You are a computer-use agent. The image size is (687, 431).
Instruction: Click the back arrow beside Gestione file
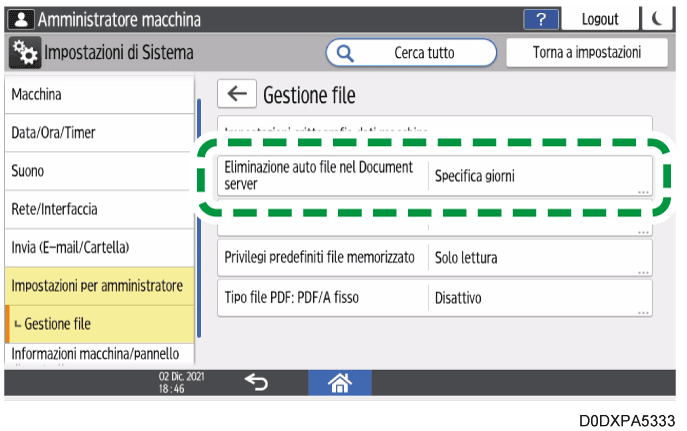click(236, 95)
